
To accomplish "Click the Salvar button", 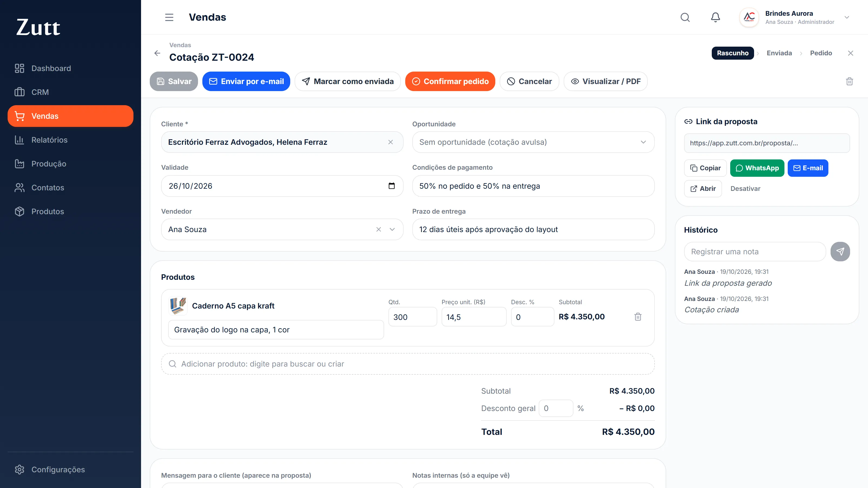I will tap(174, 82).
